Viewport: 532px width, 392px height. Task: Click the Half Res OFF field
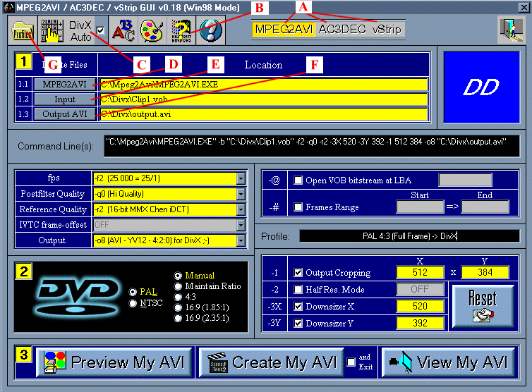click(420, 289)
